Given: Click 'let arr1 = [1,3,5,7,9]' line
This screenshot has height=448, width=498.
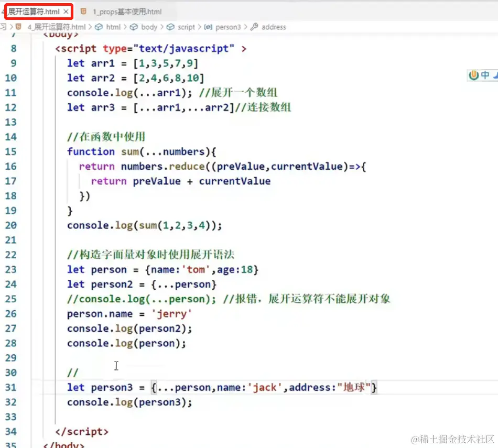Looking at the screenshot, I should (x=133, y=63).
